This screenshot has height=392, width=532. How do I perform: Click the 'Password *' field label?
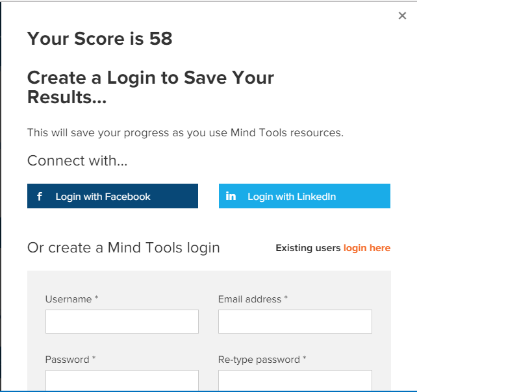pyautogui.click(x=70, y=360)
